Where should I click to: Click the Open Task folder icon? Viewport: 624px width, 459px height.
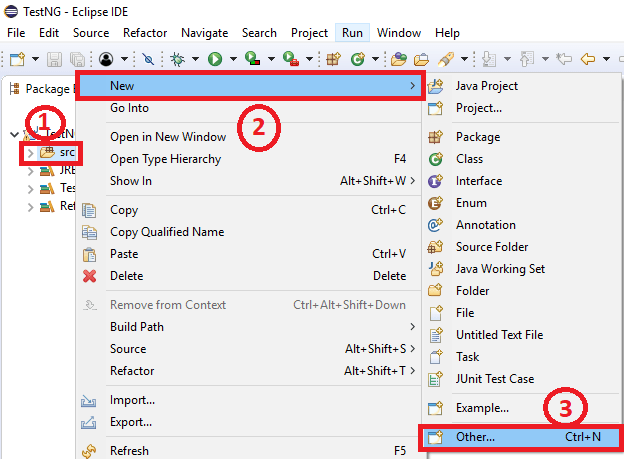(x=421, y=59)
